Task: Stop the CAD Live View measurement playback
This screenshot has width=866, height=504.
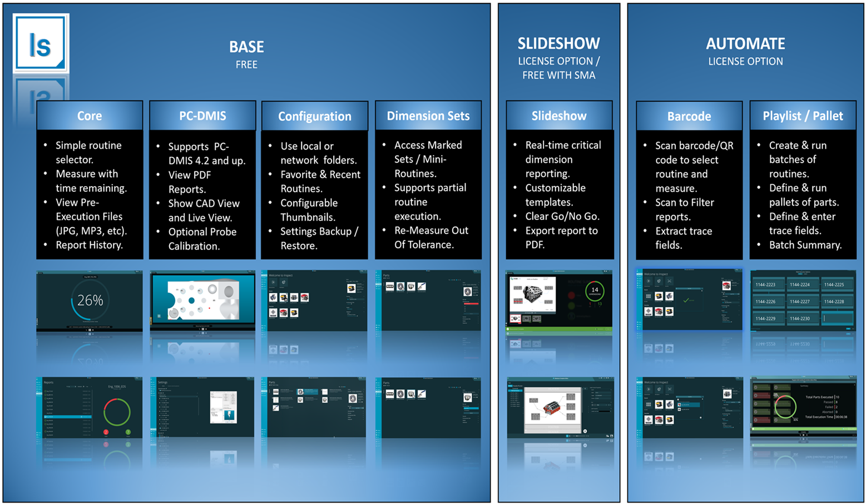Action: 206,329
